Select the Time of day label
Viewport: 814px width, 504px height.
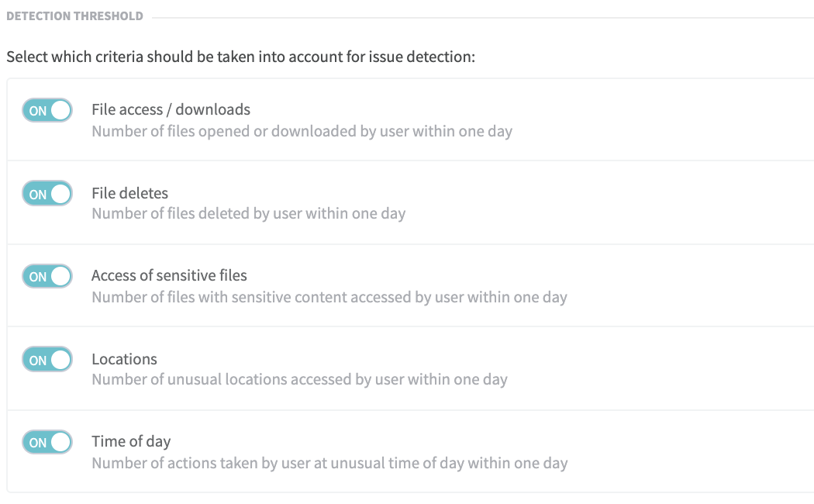coord(131,441)
